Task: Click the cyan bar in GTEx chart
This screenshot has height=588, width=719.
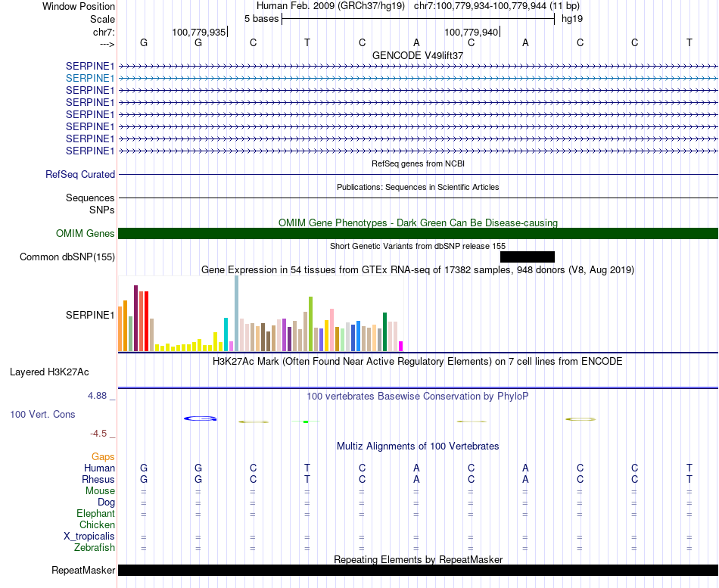Action: pos(226,334)
